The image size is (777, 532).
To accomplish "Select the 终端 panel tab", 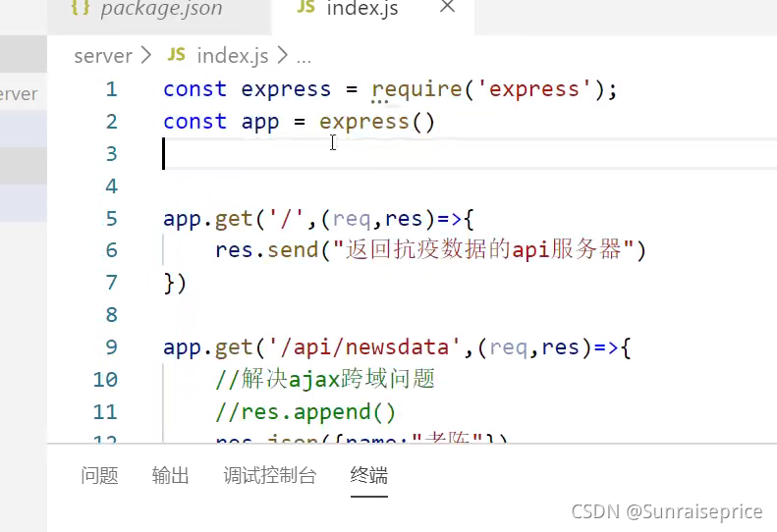I will tap(369, 475).
